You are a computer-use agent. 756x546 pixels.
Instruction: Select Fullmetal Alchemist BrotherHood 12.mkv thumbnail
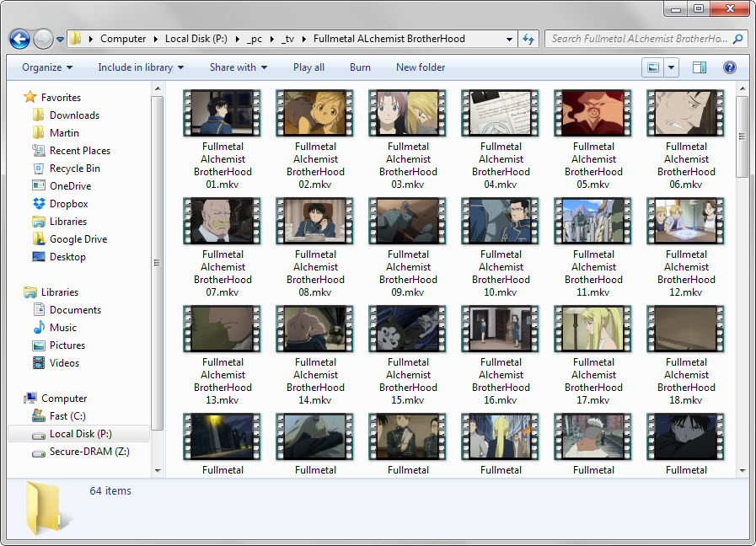pyautogui.click(x=685, y=221)
